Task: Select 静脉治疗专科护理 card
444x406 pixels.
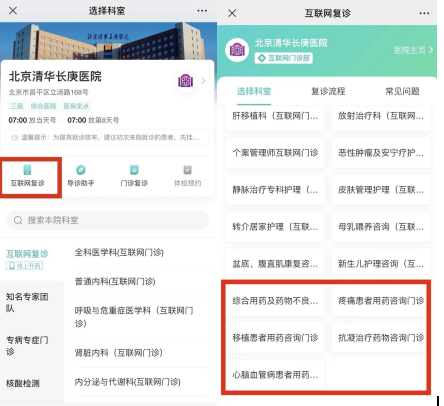Action: coord(275,190)
